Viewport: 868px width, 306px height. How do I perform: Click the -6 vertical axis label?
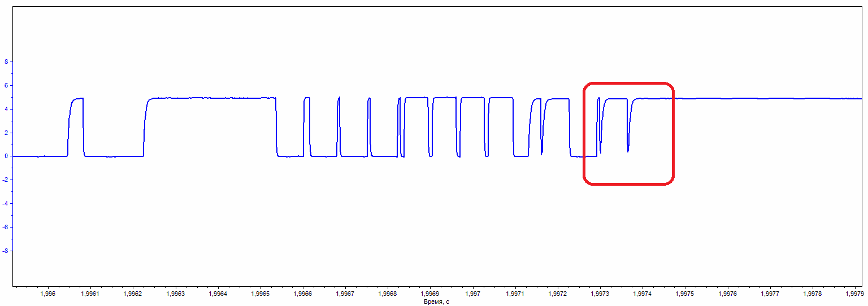coord(4,228)
